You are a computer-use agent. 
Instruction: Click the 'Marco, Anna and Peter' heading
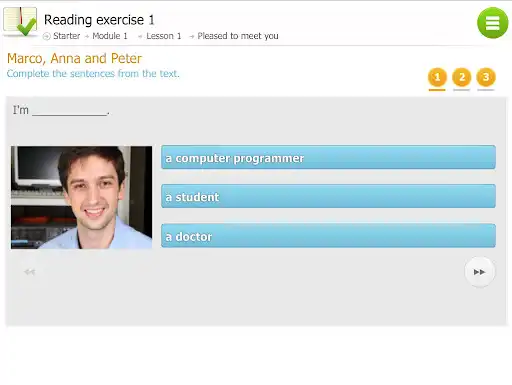(74, 59)
